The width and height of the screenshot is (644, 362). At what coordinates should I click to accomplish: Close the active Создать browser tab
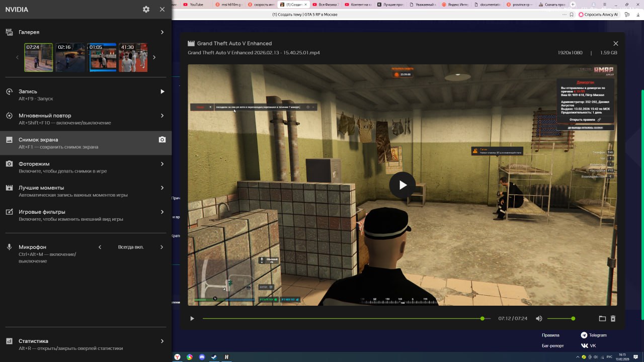click(305, 5)
